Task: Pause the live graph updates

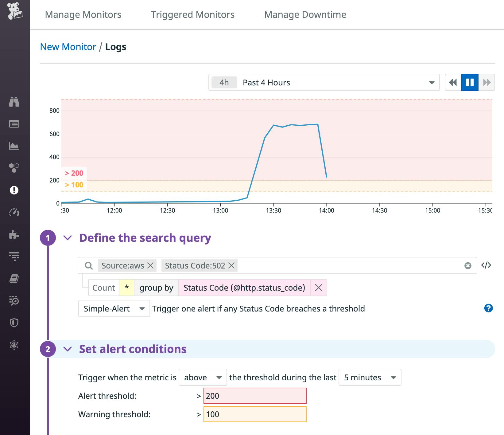Action: (470, 82)
